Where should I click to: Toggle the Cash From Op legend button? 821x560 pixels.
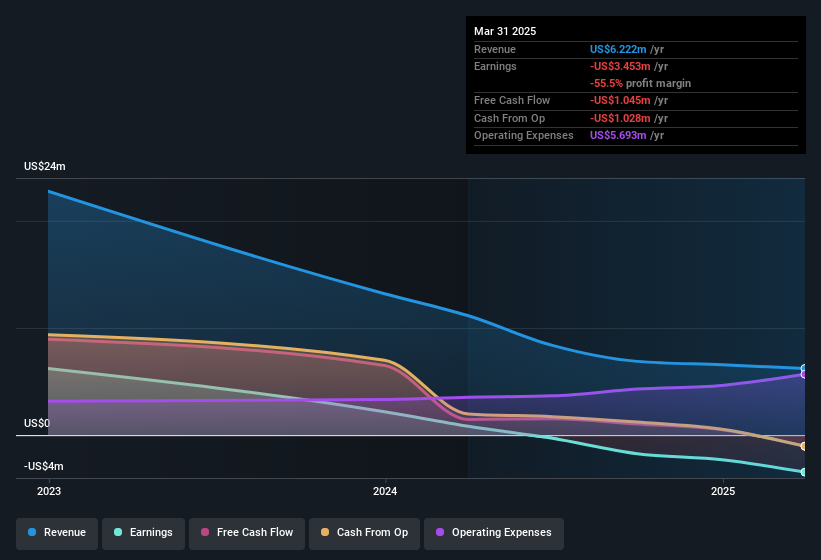coord(364,533)
